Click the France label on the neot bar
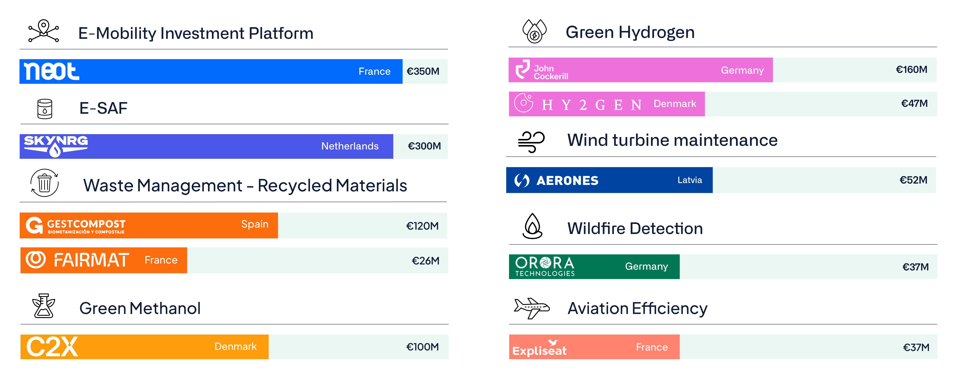Screen dimensions: 980x386 click(x=374, y=72)
